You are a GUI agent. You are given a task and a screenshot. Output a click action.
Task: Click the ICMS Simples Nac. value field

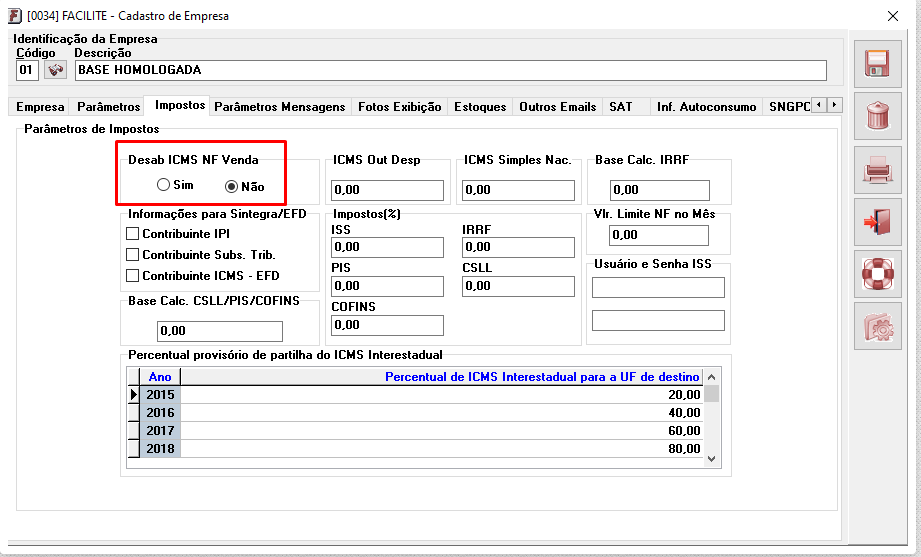[518, 190]
